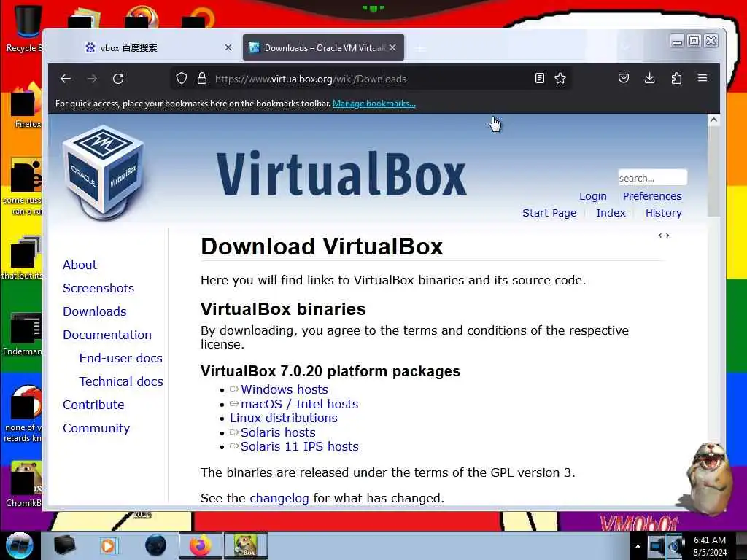Show hidden system tray icons
The height and width of the screenshot is (560, 747).
pyautogui.click(x=638, y=546)
